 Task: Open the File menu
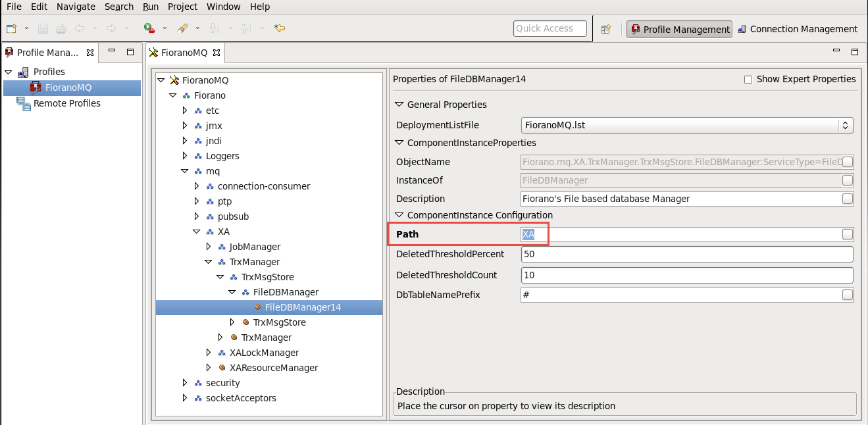(14, 7)
